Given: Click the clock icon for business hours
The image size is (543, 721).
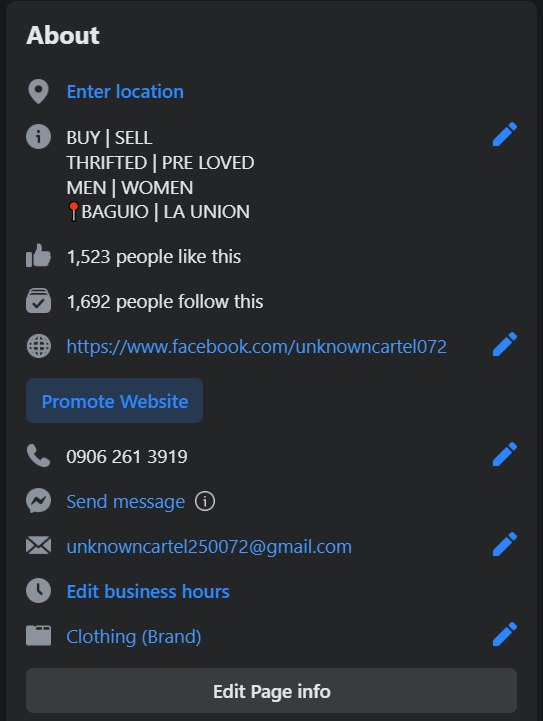Looking at the screenshot, I should (x=39, y=590).
